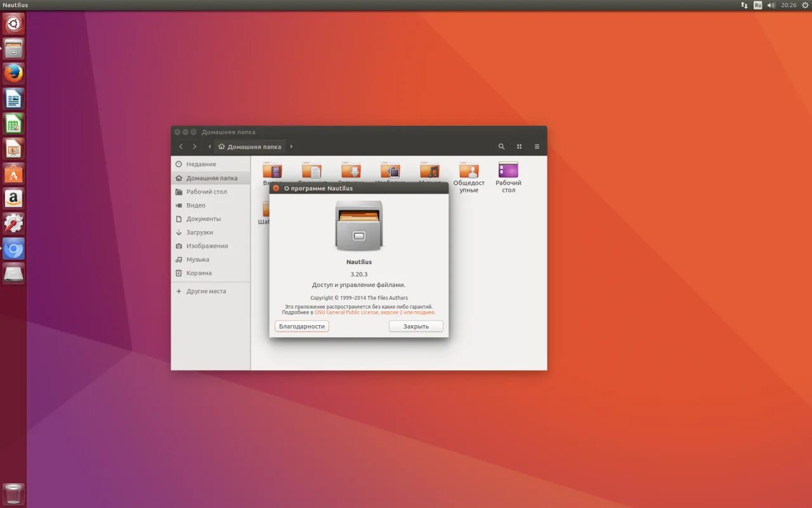Open Корзина in the sidebar
The image size is (812, 508).
[211, 273]
